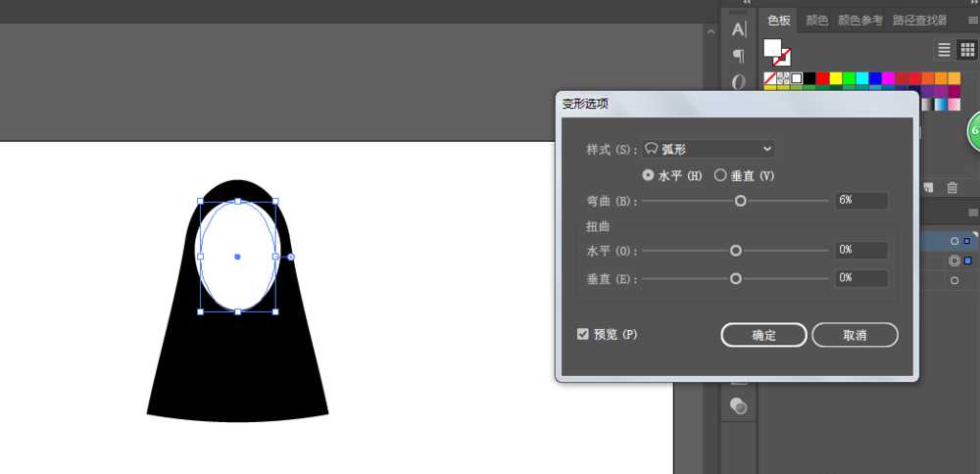Click the 确定 button

[x=763, y=335]
